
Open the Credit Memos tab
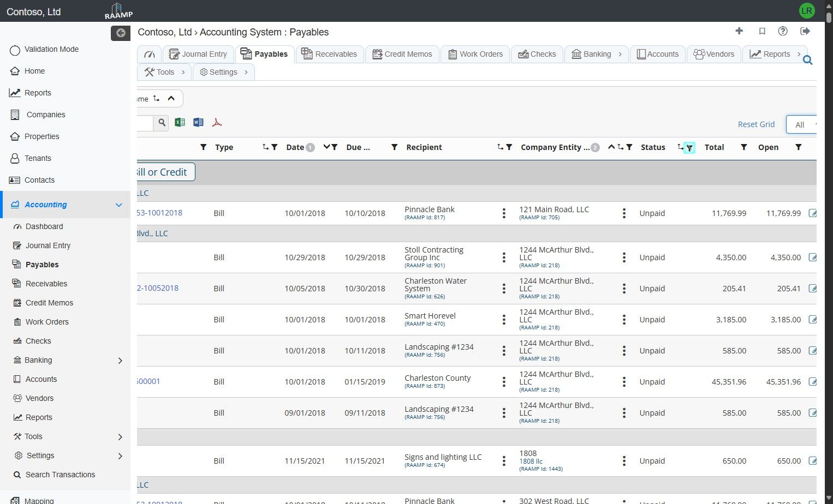[402, 54]
